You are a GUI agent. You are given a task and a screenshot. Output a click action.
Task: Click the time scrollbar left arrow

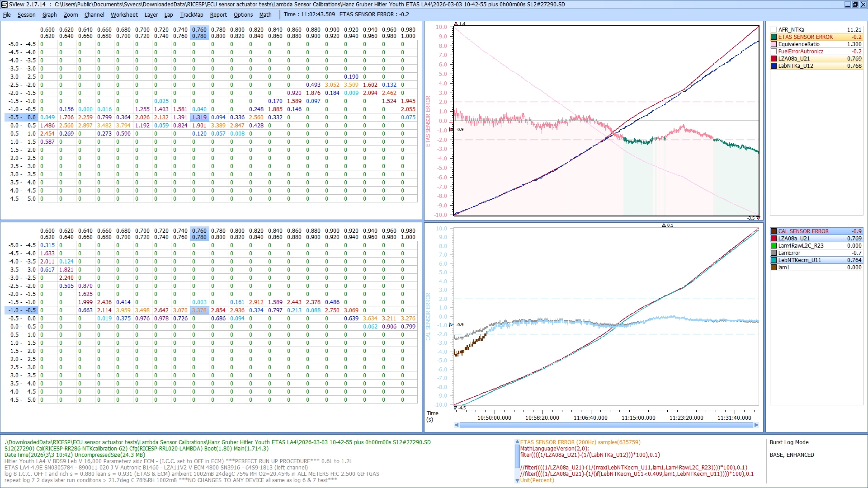coord(457,425)
